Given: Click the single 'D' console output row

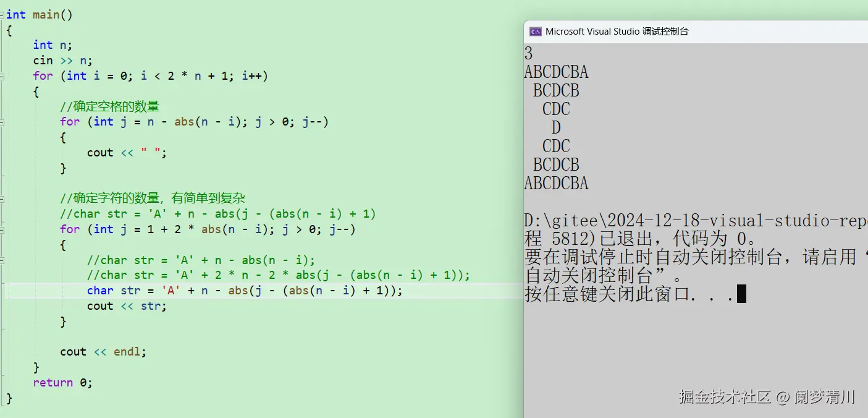Looking at the screenshot, I should 556,128.
